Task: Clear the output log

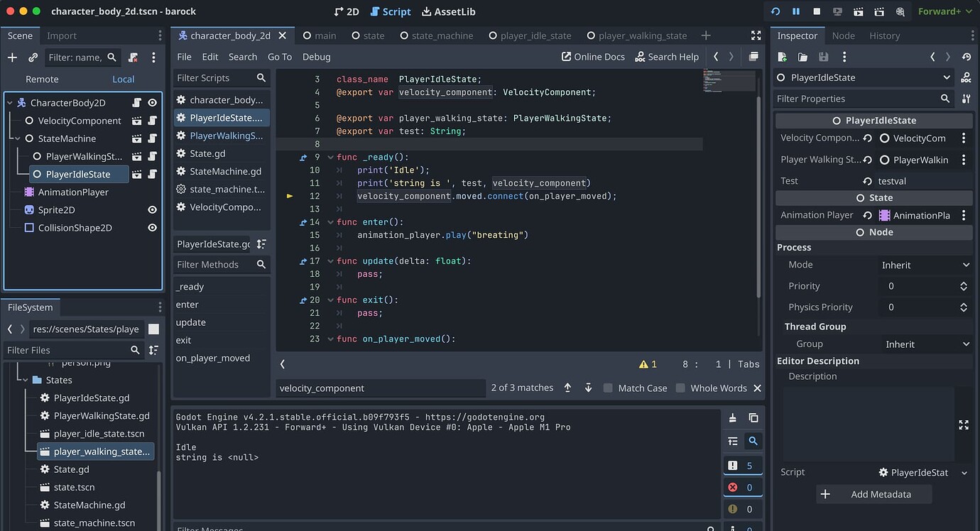Action: coord(734,418)
